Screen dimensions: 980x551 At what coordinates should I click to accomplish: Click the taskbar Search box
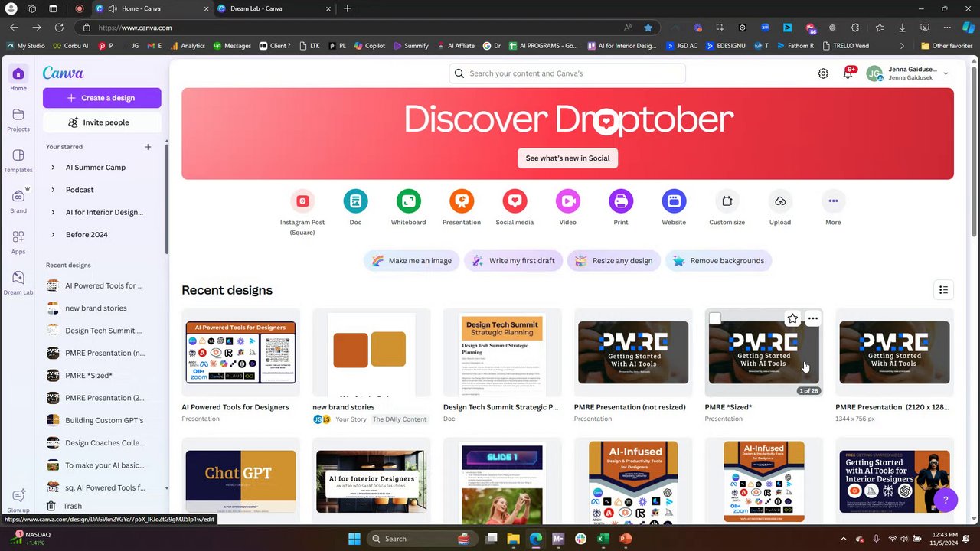[x=421, y=539]
